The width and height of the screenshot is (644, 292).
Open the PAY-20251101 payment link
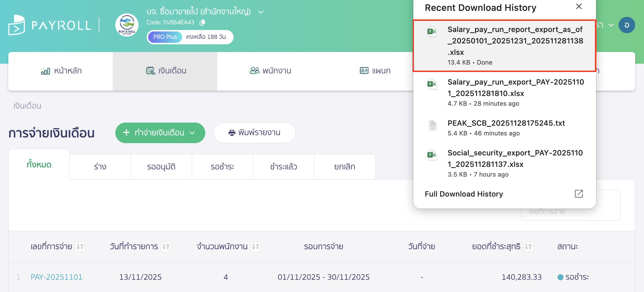pos(57,277)
